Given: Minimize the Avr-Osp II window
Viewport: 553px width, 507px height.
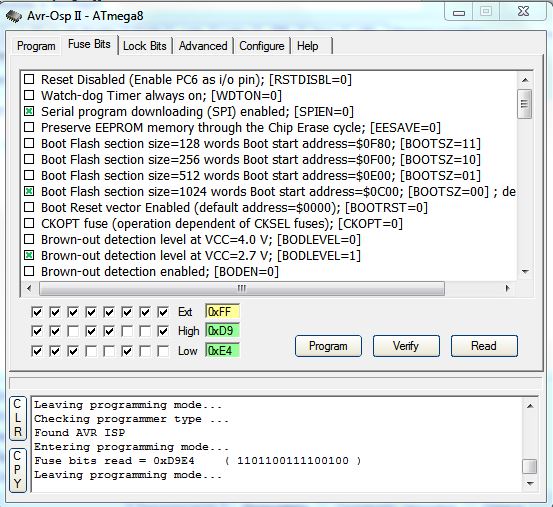Looking at the screenshot, I should point(459,12).
